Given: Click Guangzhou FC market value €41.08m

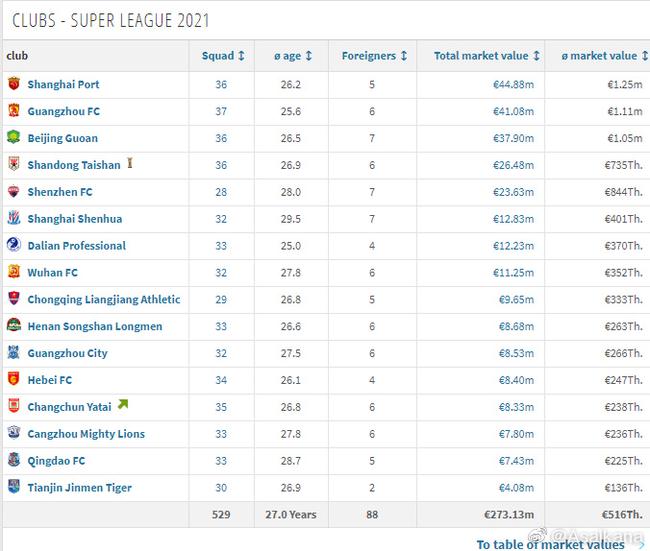Looking at the screenshot, I should point(513,112).
